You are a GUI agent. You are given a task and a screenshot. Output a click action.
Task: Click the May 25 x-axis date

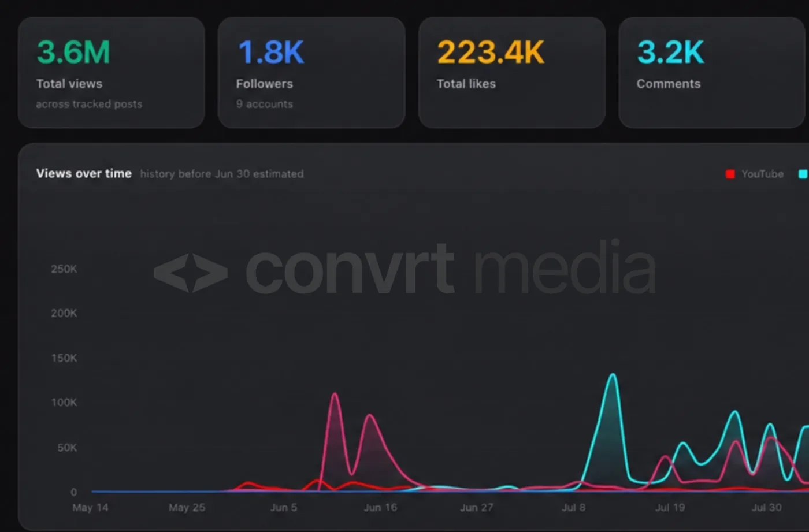pos(187,508)
